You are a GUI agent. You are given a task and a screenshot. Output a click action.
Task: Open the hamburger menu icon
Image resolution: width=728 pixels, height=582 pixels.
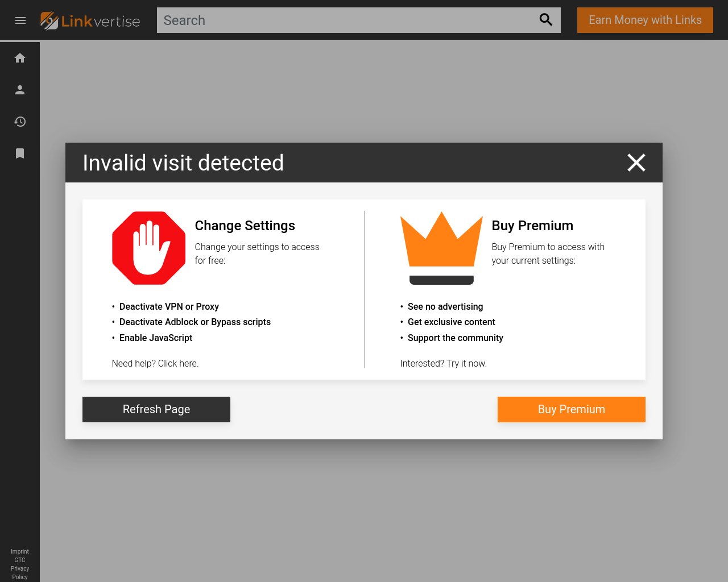click(20, 20)
